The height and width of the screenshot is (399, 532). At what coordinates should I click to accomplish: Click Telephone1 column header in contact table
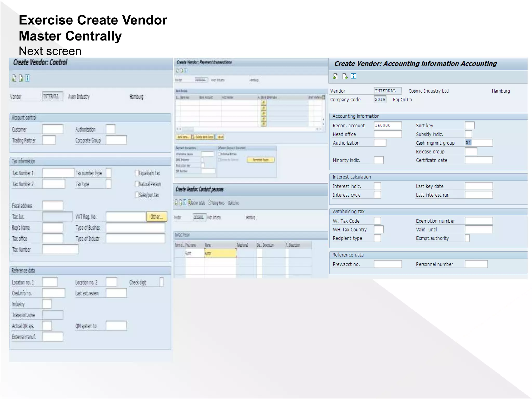point(246,245)
